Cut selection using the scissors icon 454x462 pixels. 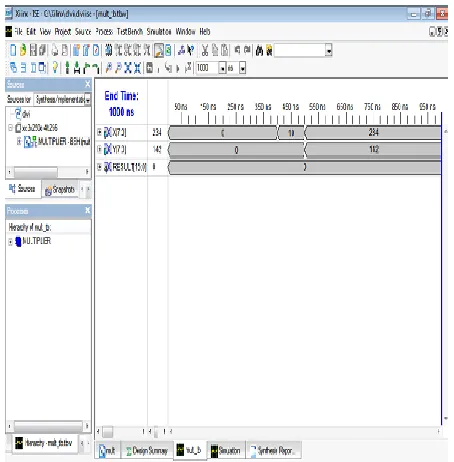click(x=205, y=50)
